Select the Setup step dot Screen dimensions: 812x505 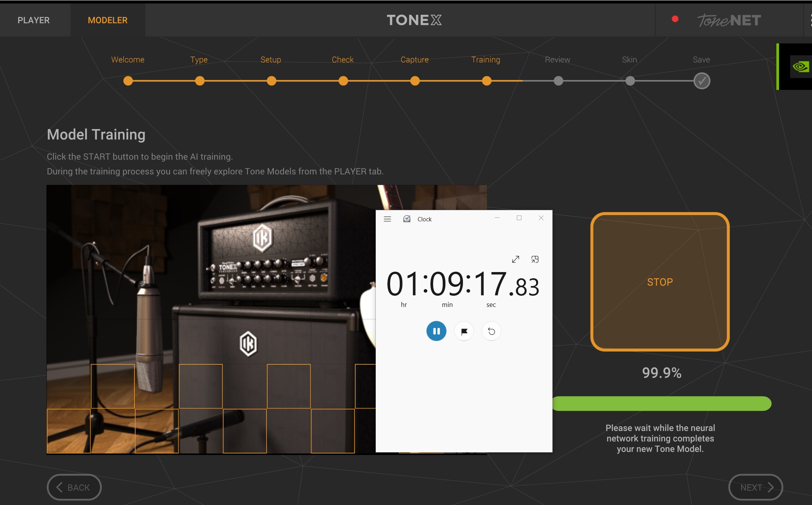coord(272,81)
